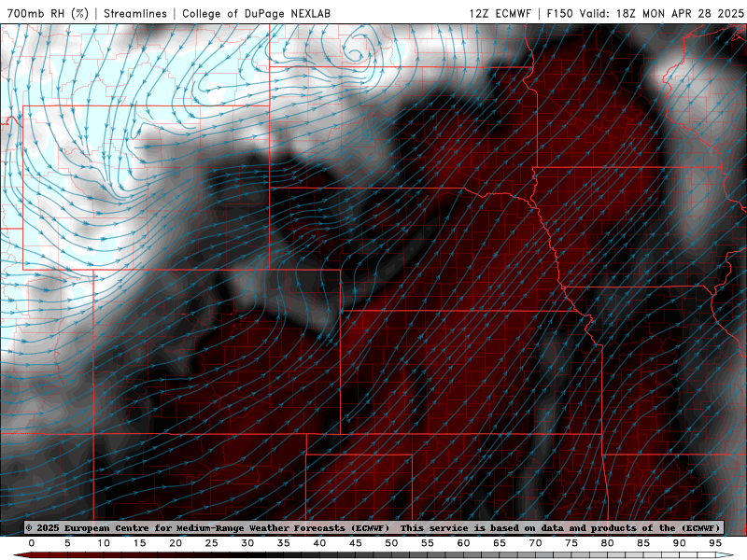This screenshot has width=747, height=560.
Task: Select the "Streamlines" label in the header
Action: pyautogui.click(x=135, y=14)
